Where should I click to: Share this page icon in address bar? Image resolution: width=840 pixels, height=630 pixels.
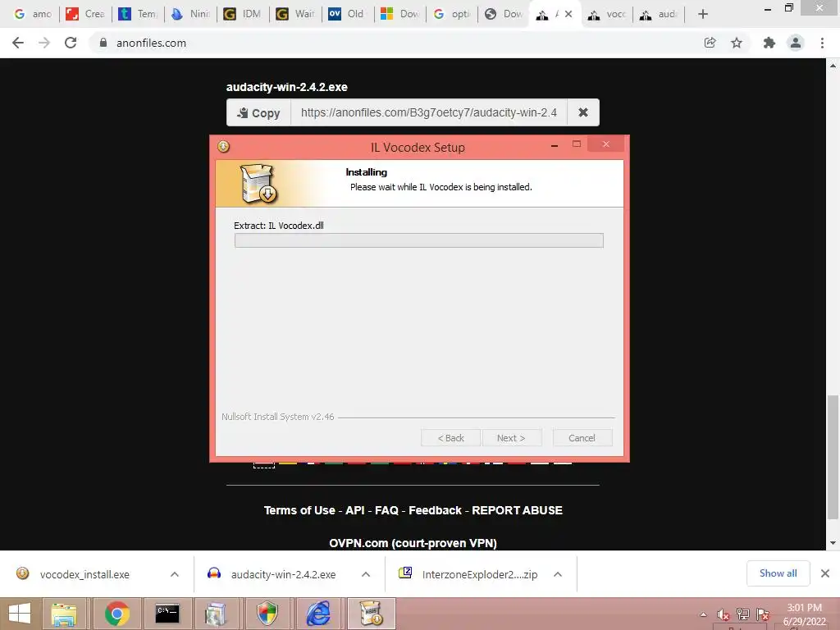point(710,43)
